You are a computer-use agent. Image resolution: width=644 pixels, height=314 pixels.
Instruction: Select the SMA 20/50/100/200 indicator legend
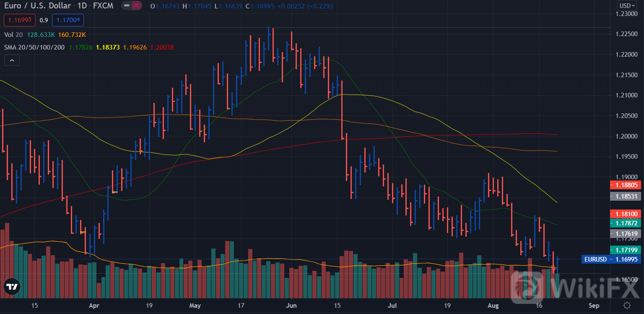tap(34, 47)
